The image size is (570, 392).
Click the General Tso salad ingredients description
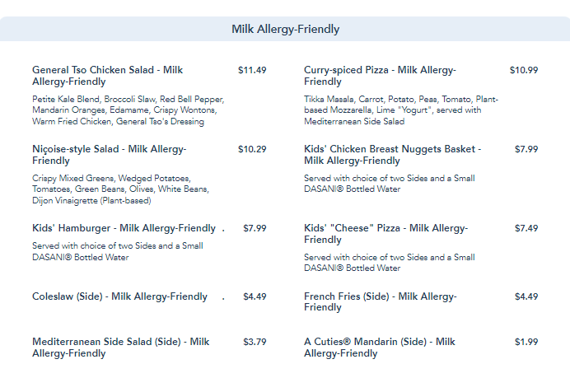(128, 110)
